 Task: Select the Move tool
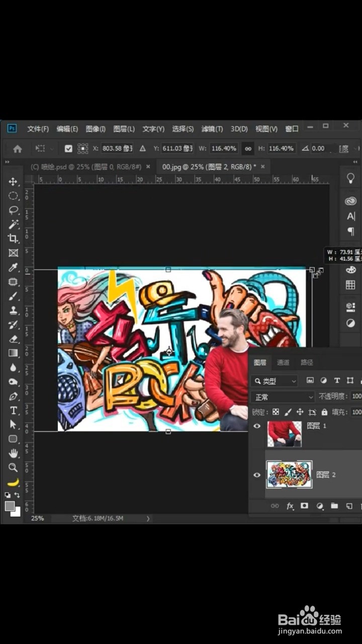pos(13,182)
